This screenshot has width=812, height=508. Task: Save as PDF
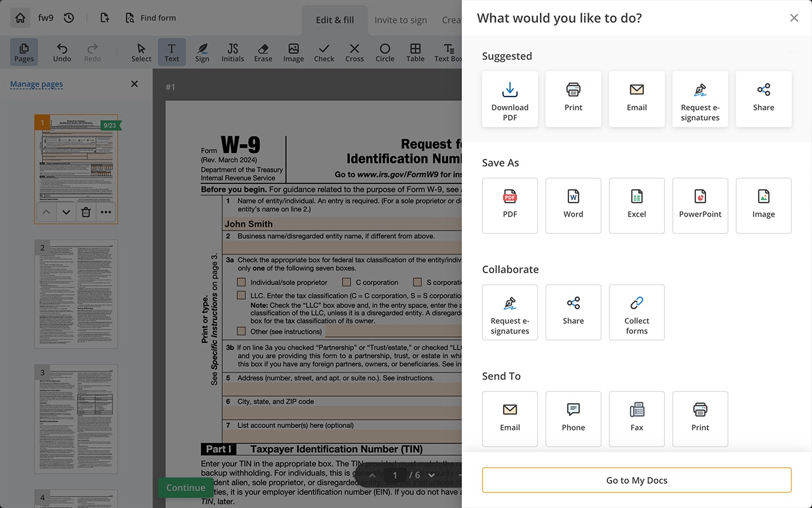(510, 206)
